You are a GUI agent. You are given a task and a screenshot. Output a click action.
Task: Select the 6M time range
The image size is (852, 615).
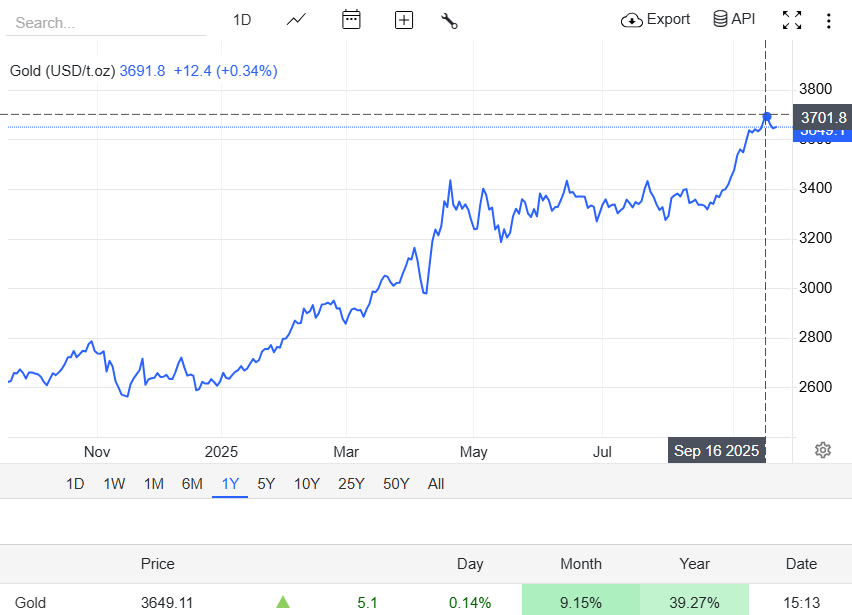pos(192,484)
